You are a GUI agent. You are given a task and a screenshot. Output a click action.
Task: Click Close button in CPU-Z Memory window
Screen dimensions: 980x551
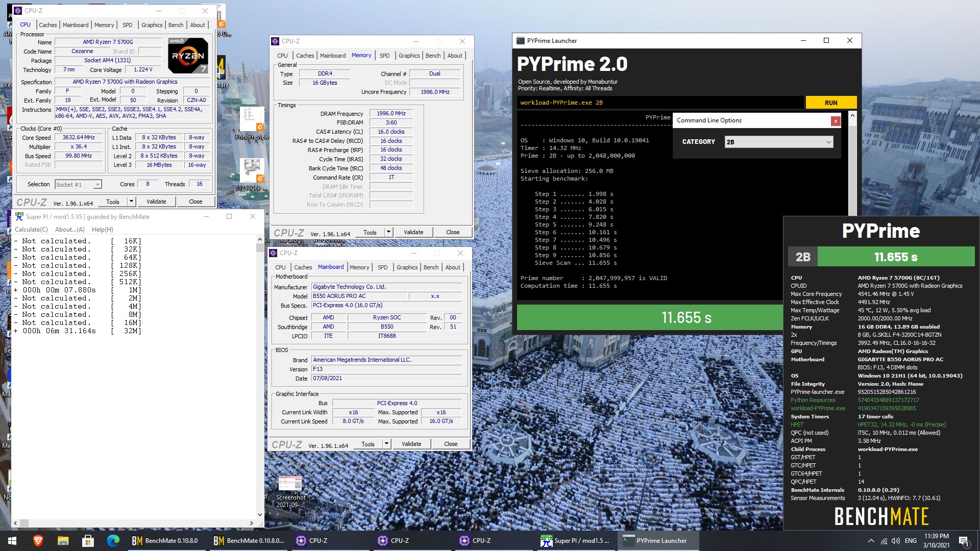(x=453, y=232)
